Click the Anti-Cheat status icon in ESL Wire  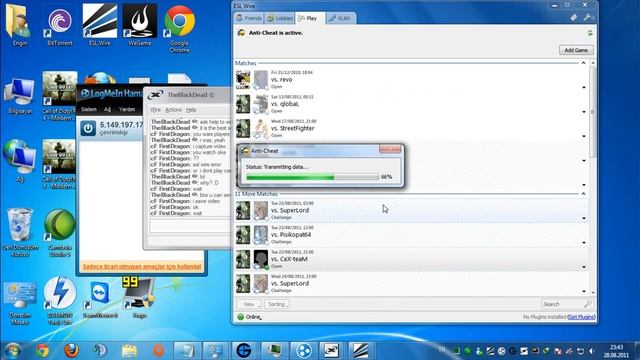(241, 33)
